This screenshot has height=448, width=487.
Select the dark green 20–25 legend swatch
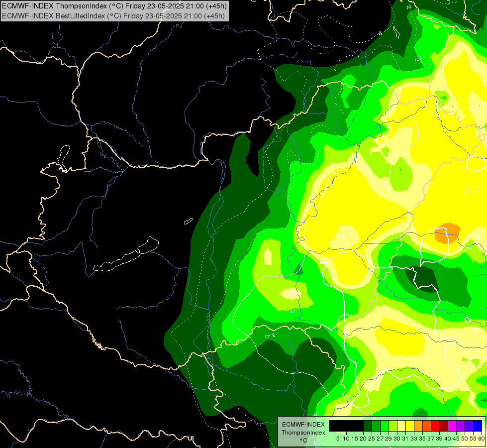[368, 426]
